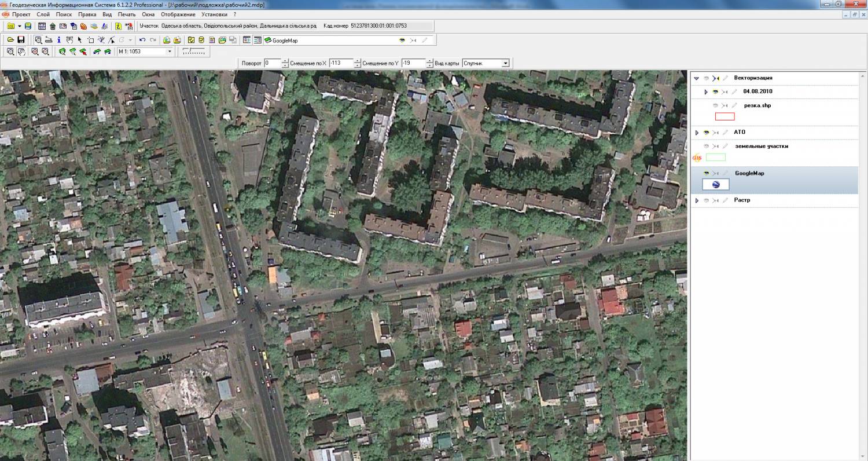The height and width of the screenshot is (461, 868).
Task: Collapse the Векторизация layer group
Action: point(697,78)
